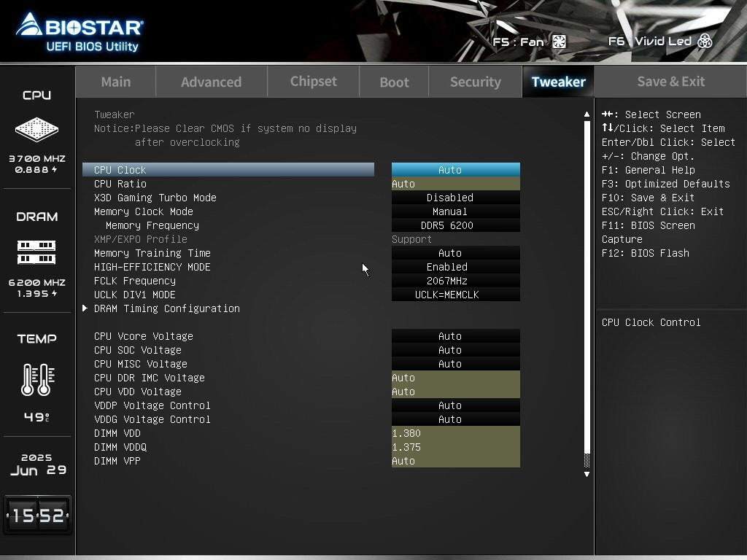Click the DIMM VDD 1.380 input field
Image resolution: width=747 pixels, height=560 pixels.
point(455,433)
